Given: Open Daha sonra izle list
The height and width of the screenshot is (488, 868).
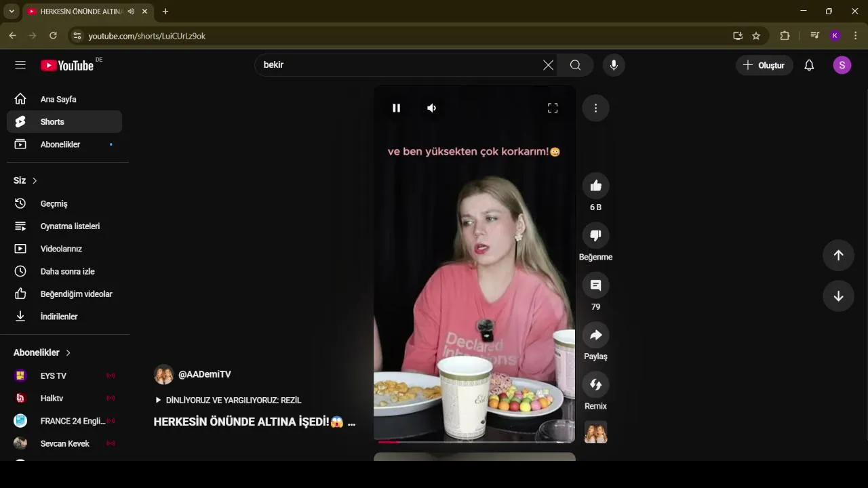Looking at the screenshot, I should point(64,271).
